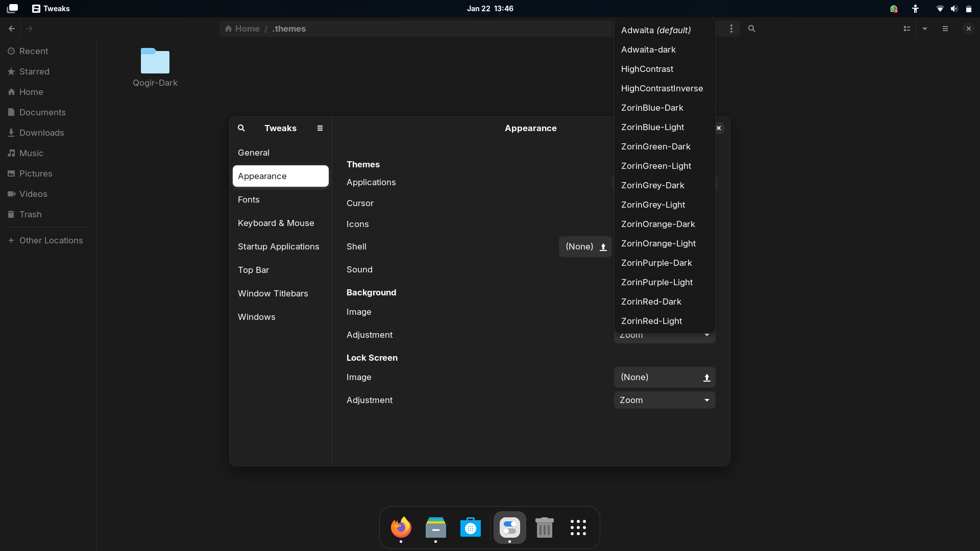The image size is (980, 551).
Task: Open Fonts section in Tweaks
Action: pos(281,199)
